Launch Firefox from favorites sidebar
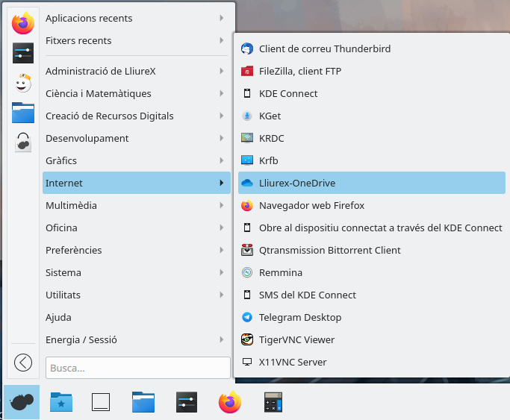510x420 pixels. 23,24
